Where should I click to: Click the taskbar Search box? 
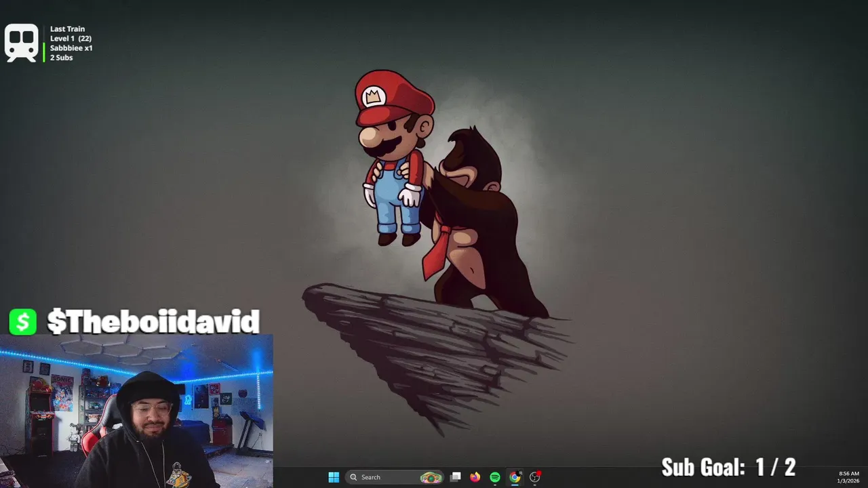click(395, 477)
